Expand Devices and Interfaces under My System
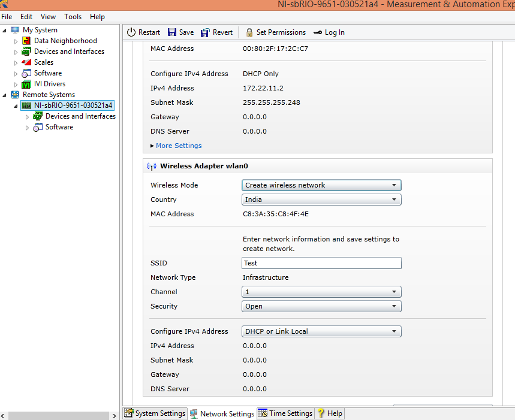 (x=16, y=52)
